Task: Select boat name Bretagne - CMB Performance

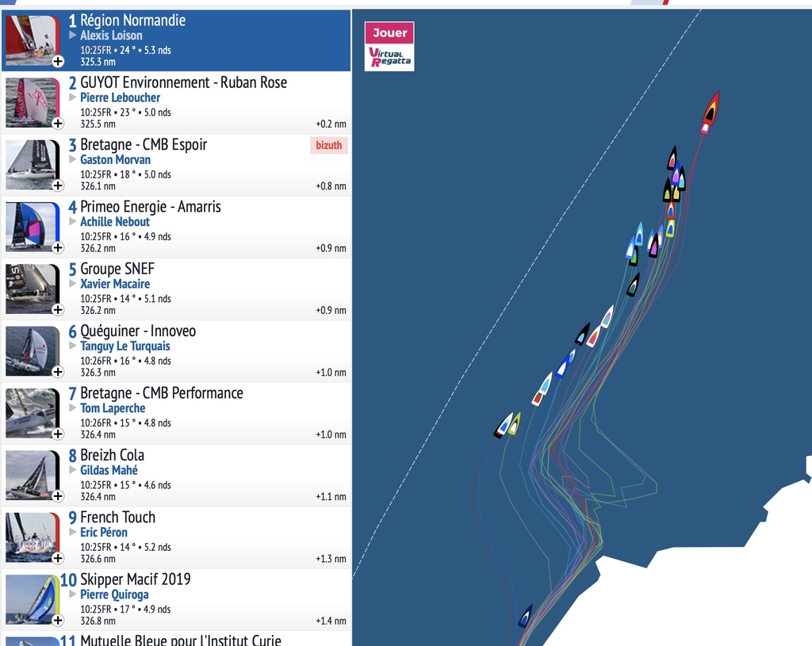Action: click(x=162, y=393)
